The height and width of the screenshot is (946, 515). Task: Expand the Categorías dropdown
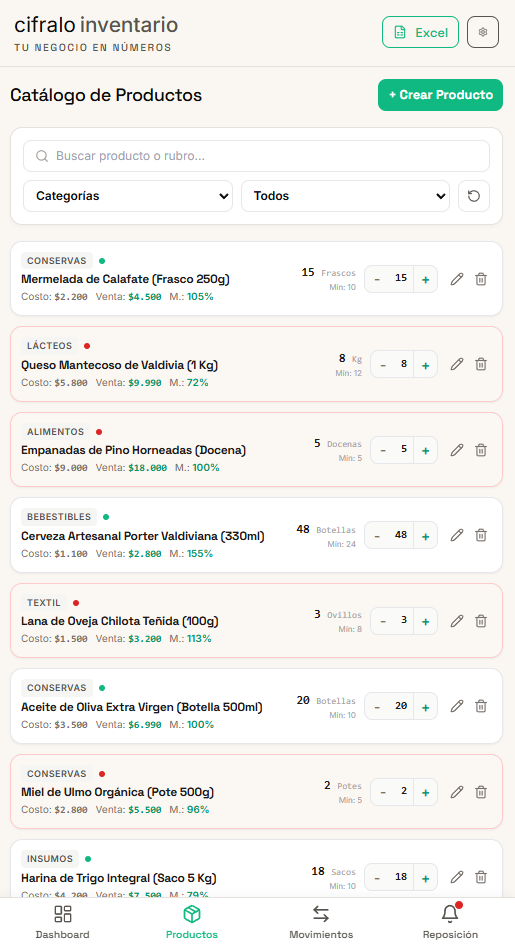pos(128,196)
